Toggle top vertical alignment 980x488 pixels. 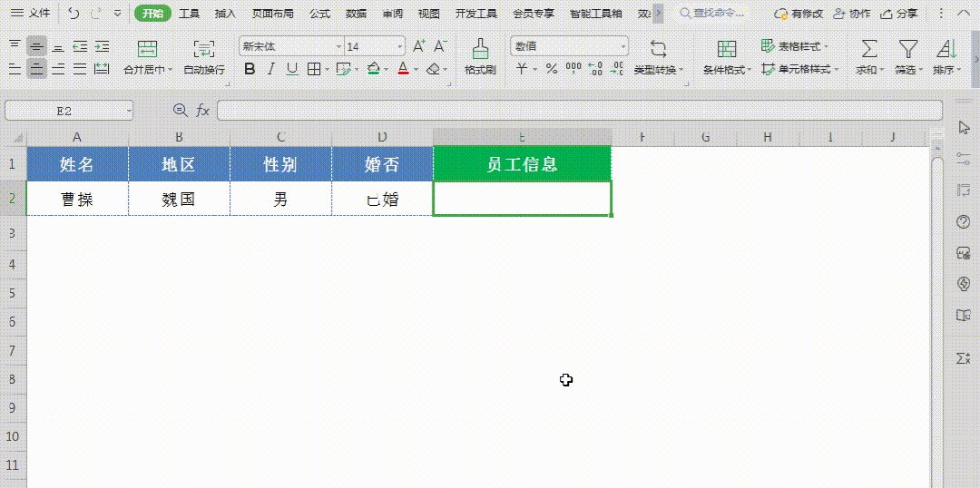[15, 45]
